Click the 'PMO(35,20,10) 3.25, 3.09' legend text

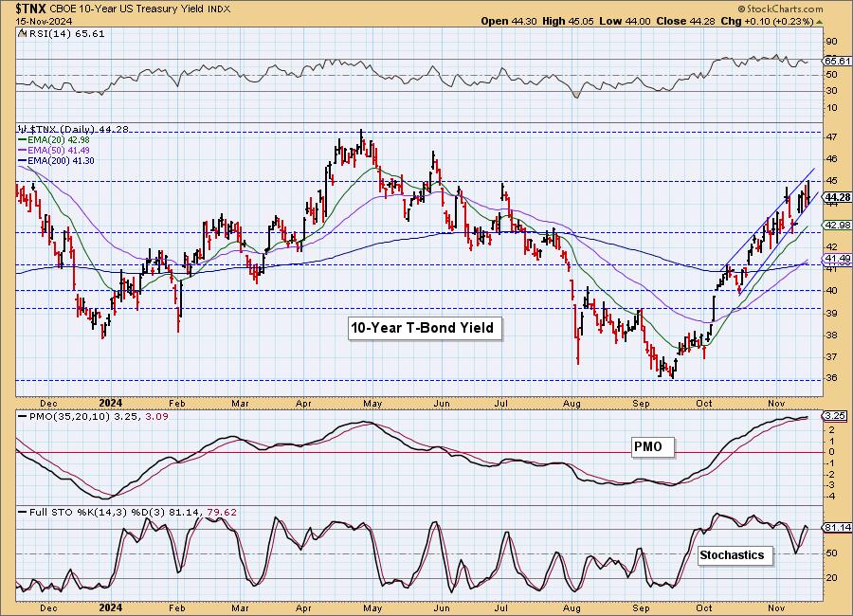tap(99, 416)
